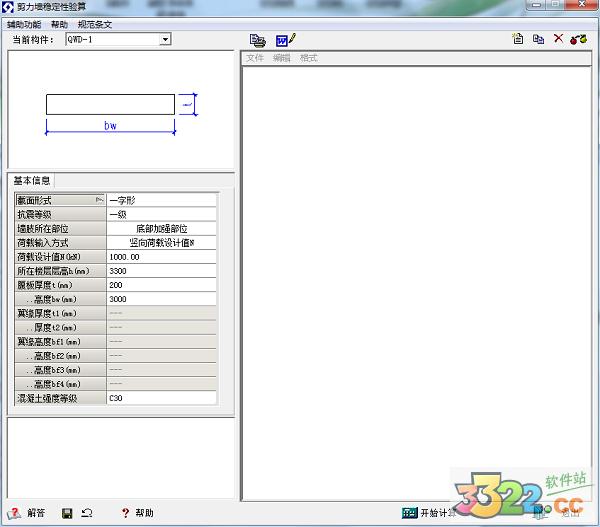This screenshot has height=527, width=600.
Task: Click the concrete grade cell C30
Action: coord(161,398)
